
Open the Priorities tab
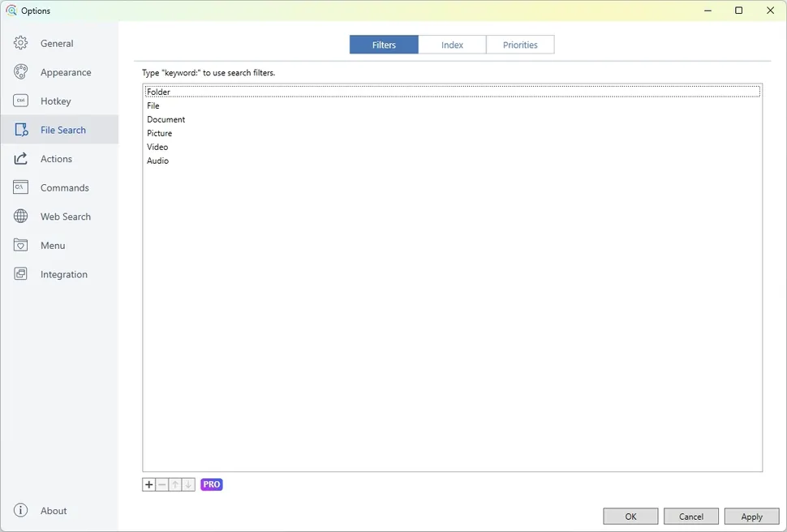pyautogui.click(x=520, y=45)
